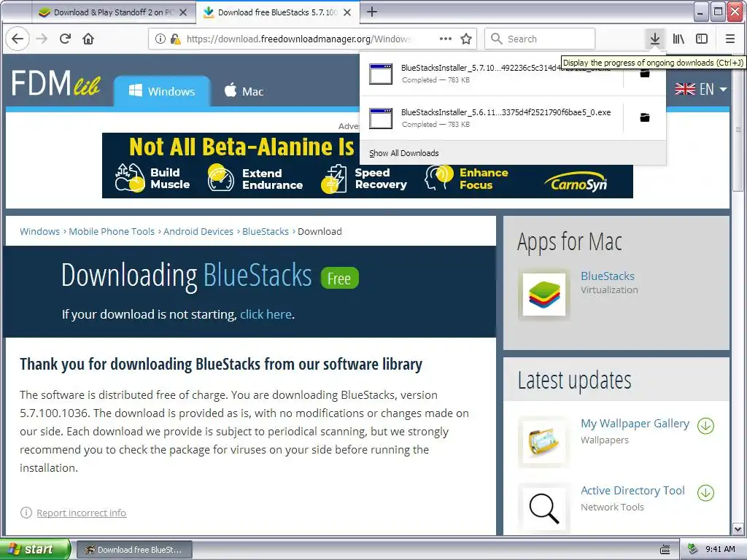Close the Download free BlueStacks tab
The height and width of the screenshot is (560, 747).
348,12
